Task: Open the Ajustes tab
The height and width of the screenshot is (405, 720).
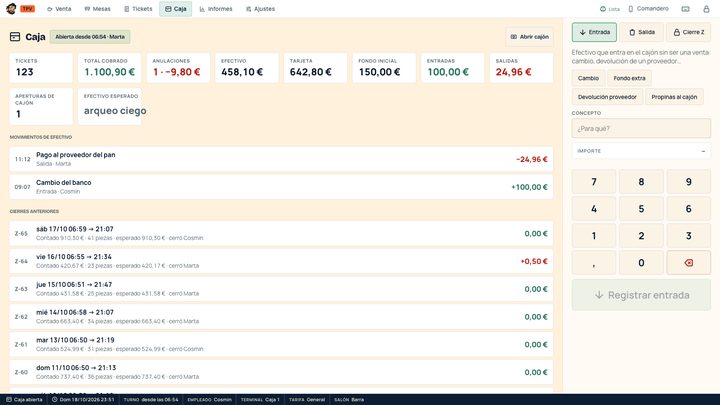Action: 260,9
